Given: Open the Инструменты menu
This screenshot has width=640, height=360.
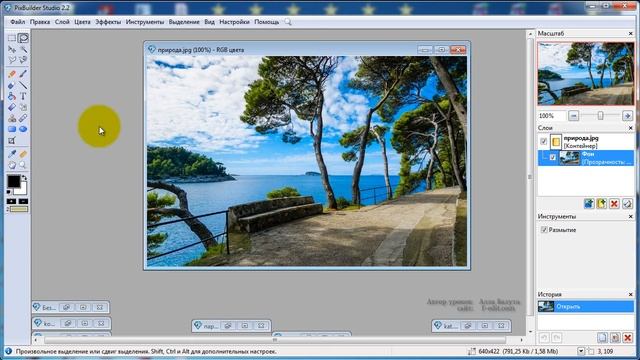Looking at the screenshot, I should [x=144, y=22].
